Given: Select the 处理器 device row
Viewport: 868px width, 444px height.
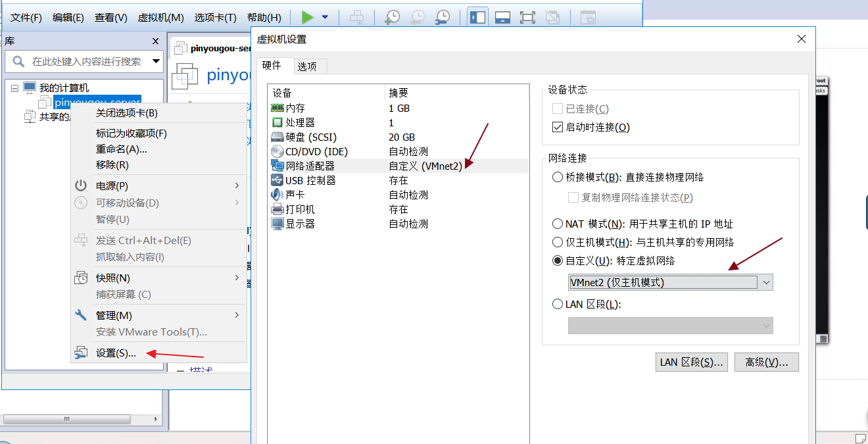Looking at the screenshot, I should pyautogui.click(x=398, y=122).
